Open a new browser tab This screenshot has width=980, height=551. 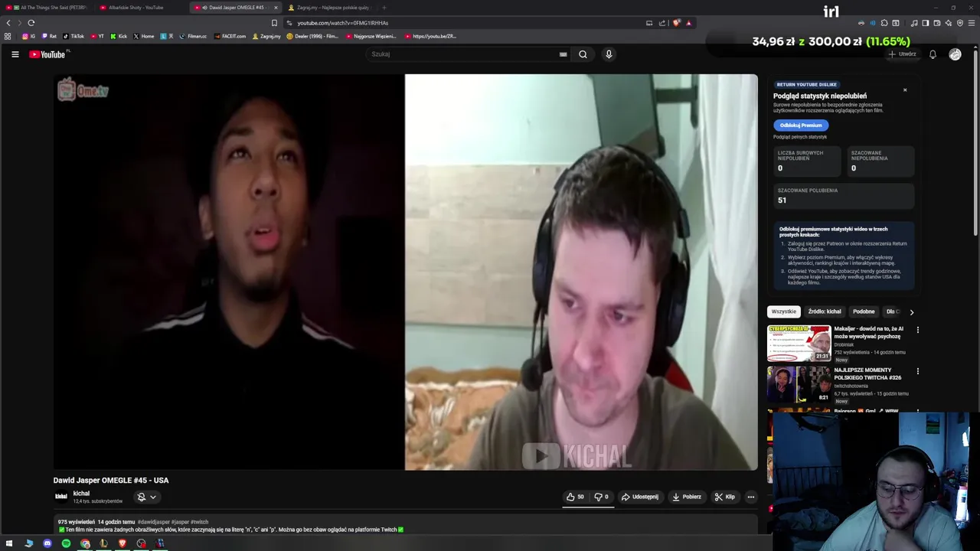coord(384,8)
